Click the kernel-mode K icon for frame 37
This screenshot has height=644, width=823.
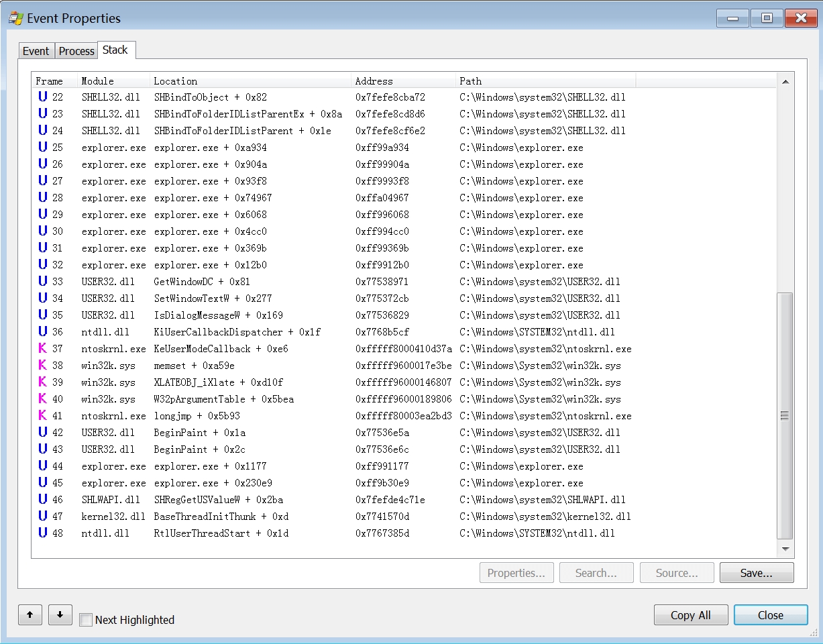(42, 349)
